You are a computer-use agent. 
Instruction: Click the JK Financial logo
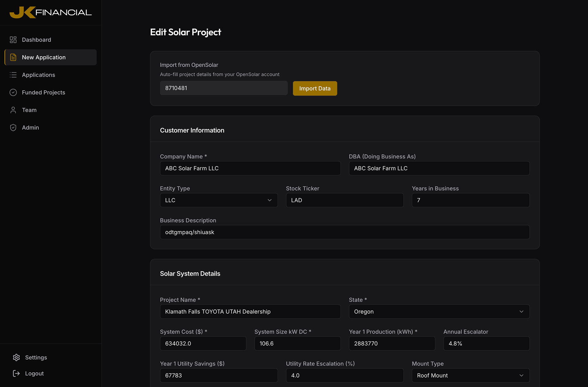coord(51,12)
